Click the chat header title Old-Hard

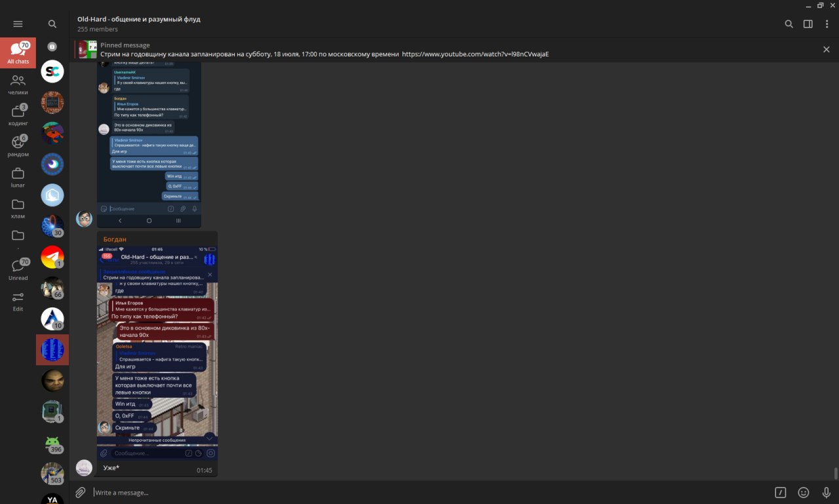(x=139, y=19)
